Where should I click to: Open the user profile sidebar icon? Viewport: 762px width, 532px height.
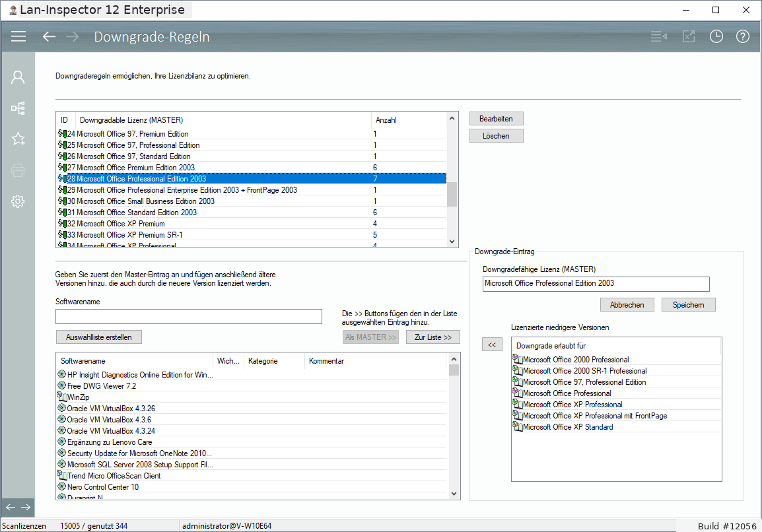[18, 77]
